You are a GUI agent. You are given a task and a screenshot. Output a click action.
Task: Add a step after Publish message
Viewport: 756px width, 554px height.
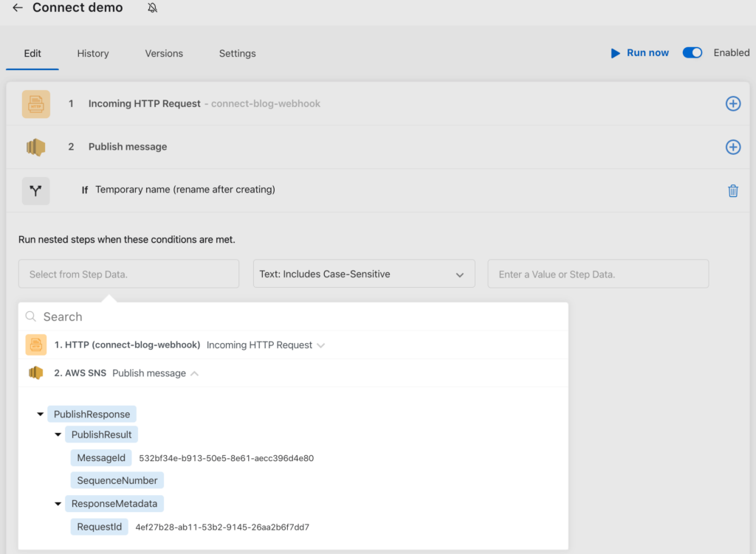732,147
